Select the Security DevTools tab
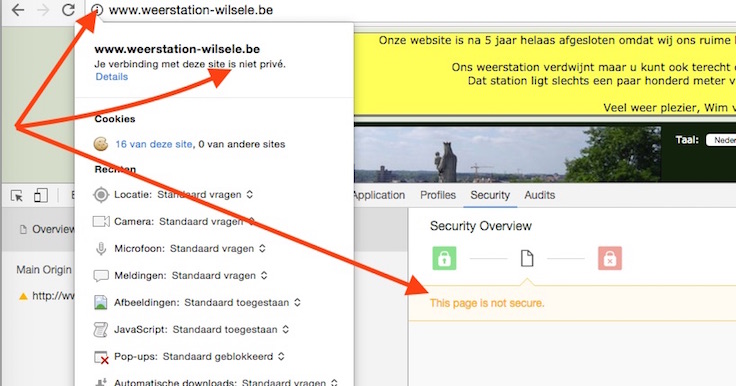The height and width of the screenshot is (386, 736). click(x=490, y=195)
